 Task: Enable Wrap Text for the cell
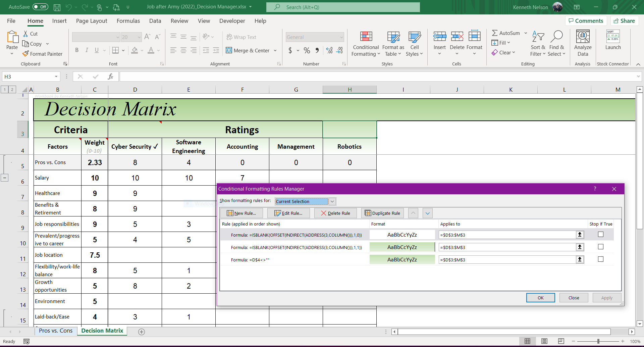(241, 37)
